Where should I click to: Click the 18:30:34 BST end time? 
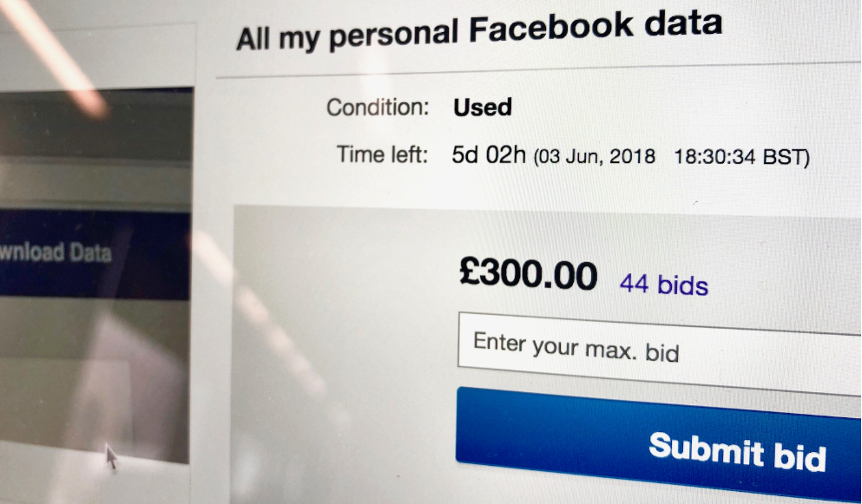click(741, 157)
